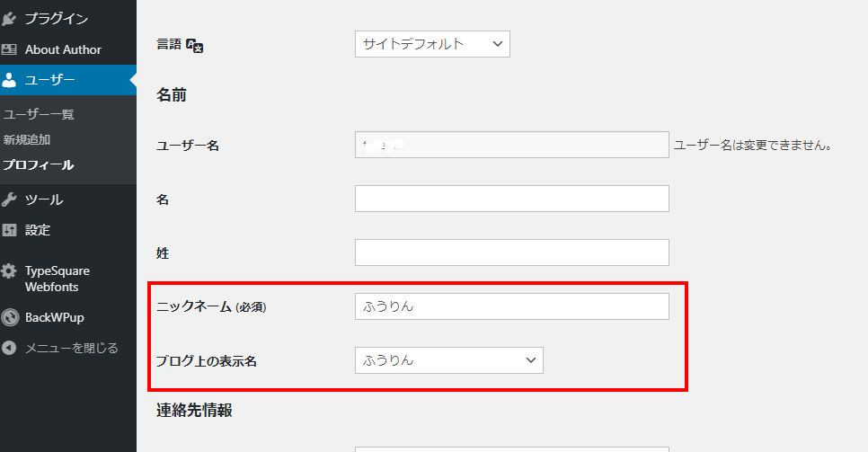
Task: Click the Tools wrench icon
Action: pyautogui.click(x=9, y=199)
